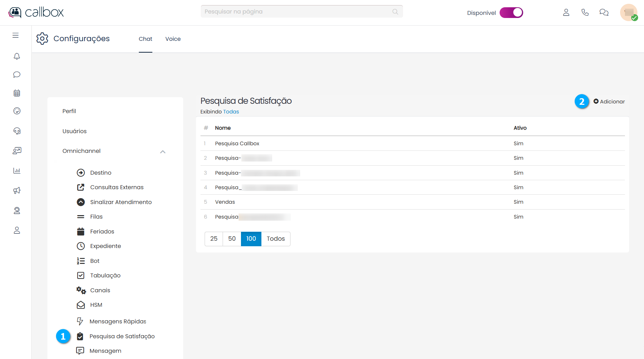The image size is (644, 359).
Task: Switch to the Voice tab
Action: [x=173, y=39]
